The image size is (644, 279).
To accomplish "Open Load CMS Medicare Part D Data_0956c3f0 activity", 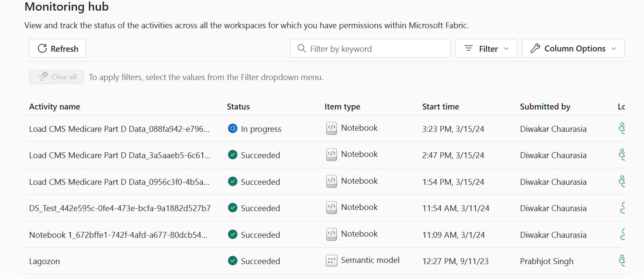I will click(x=119, y=182).
